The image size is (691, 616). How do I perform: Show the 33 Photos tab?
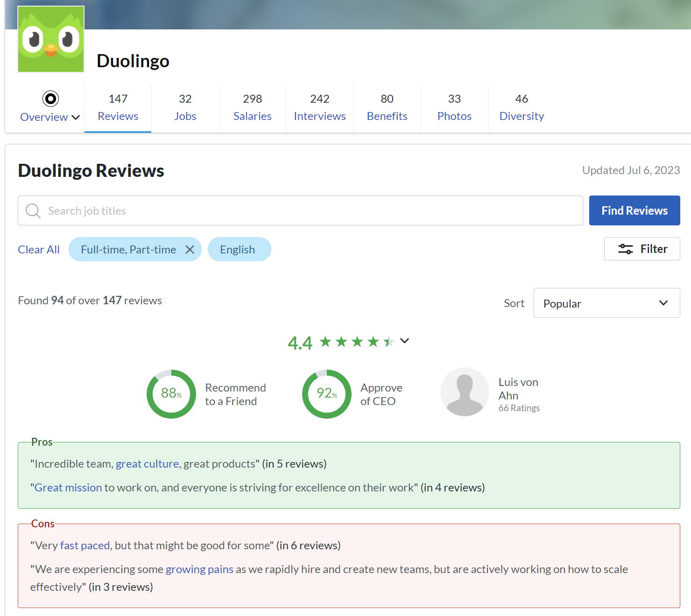pyautogui.click(x=454, y=108)
